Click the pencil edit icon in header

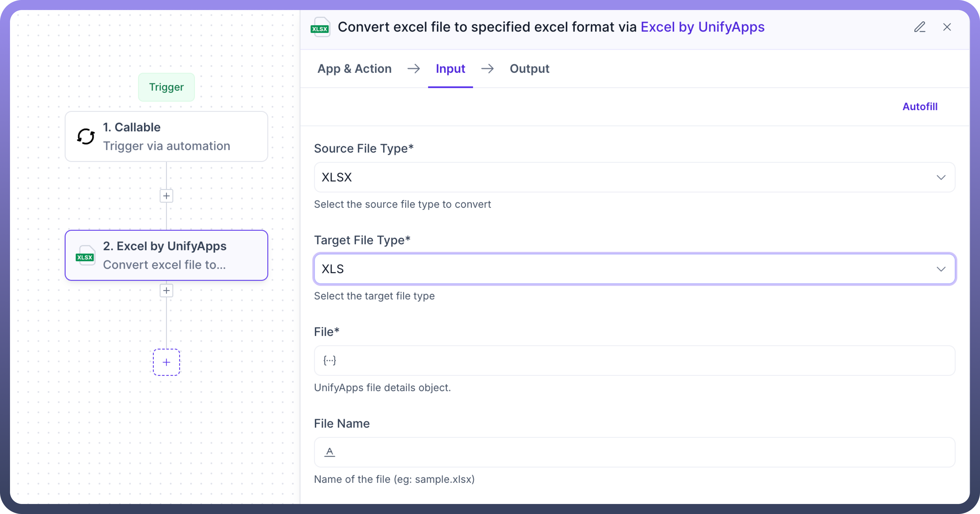919,27
